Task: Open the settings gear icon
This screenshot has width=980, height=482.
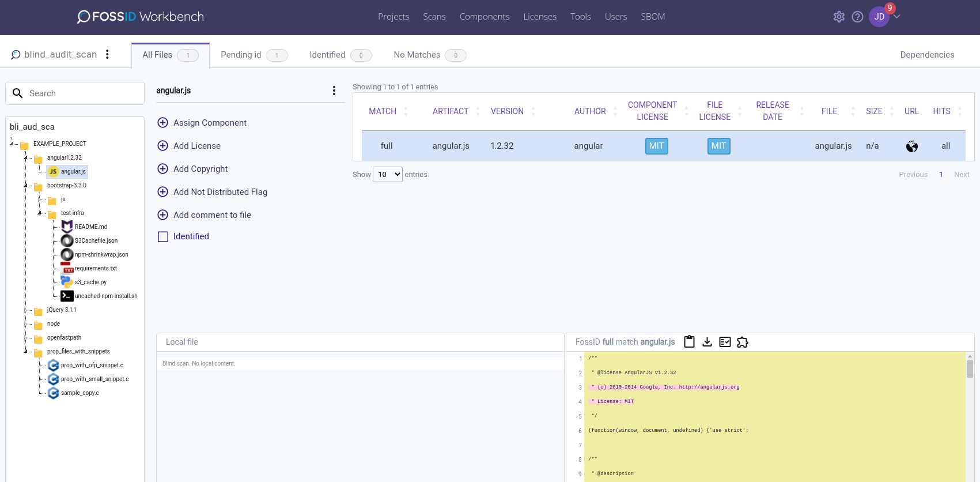Action: (x=839, y=17)
